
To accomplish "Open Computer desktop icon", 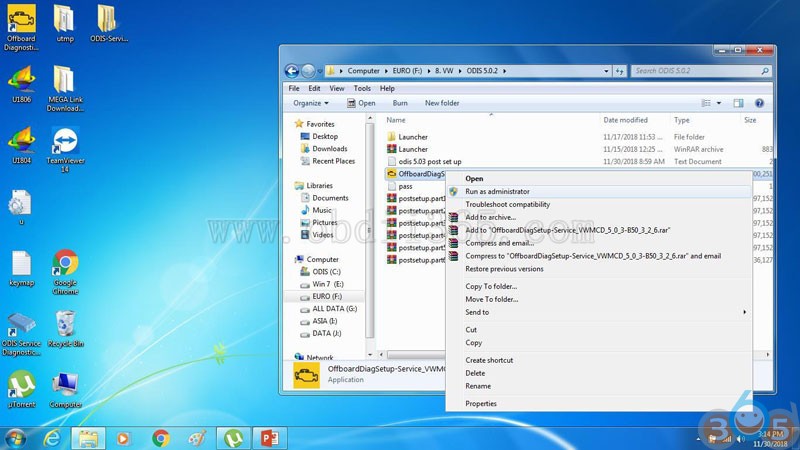I will coord(65,390).
